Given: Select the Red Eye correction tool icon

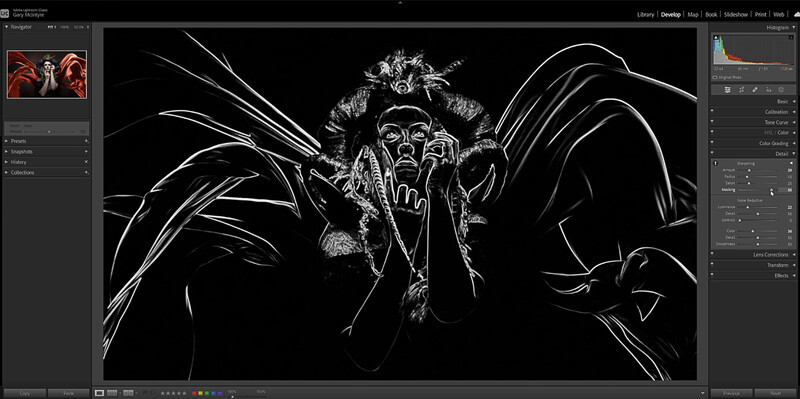Looking at the screenshot, I should coord(768,90).
